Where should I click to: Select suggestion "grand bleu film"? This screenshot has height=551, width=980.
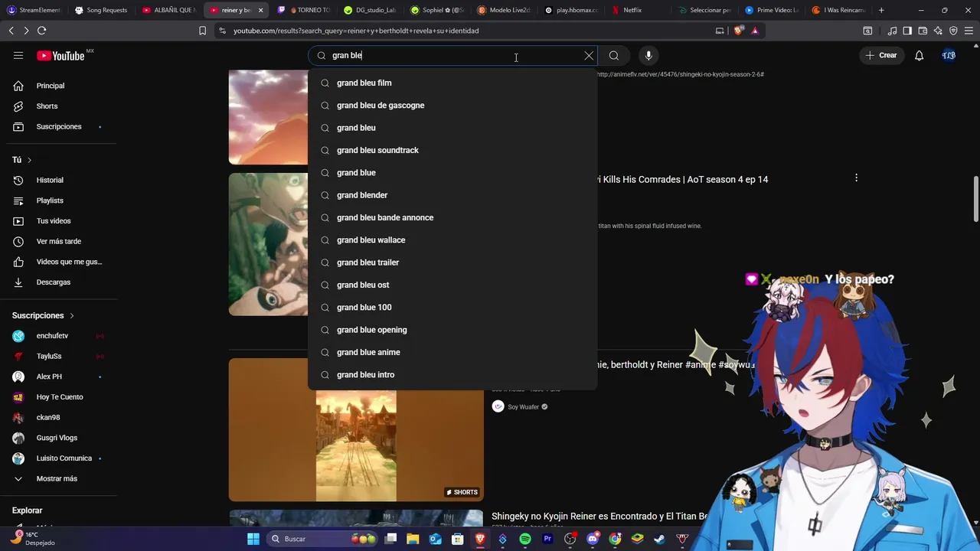452,83
